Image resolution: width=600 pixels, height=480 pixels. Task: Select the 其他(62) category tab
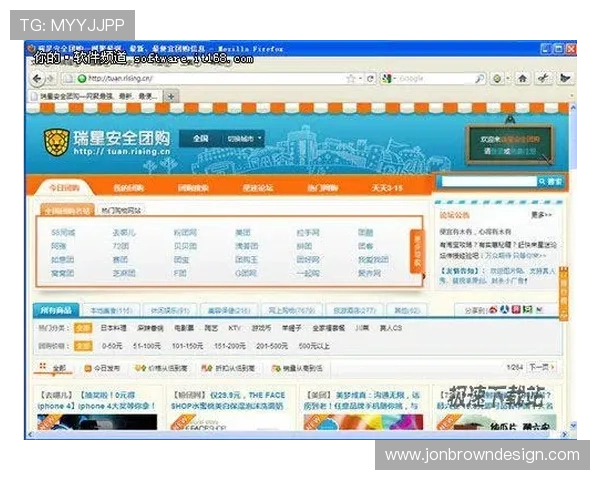coord(407,310)
